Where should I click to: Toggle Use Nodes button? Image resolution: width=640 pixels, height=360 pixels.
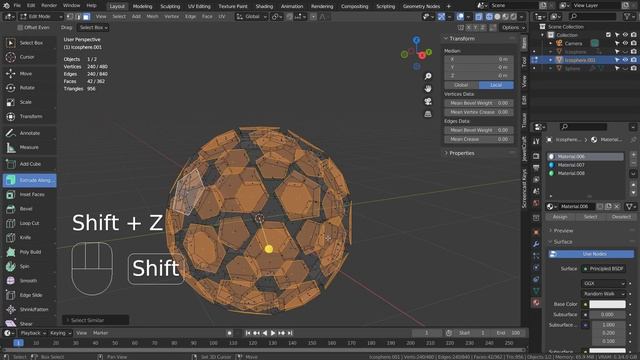point(591,254)
